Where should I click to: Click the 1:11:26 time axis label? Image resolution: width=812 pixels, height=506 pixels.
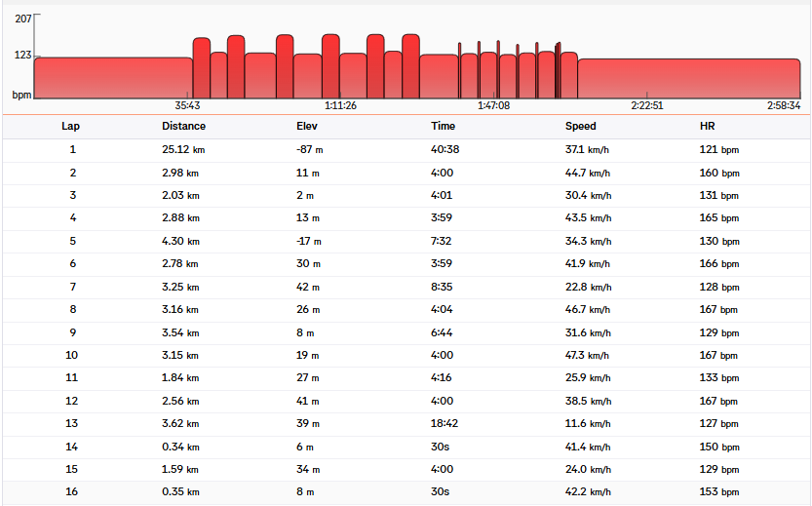(340, 105)
